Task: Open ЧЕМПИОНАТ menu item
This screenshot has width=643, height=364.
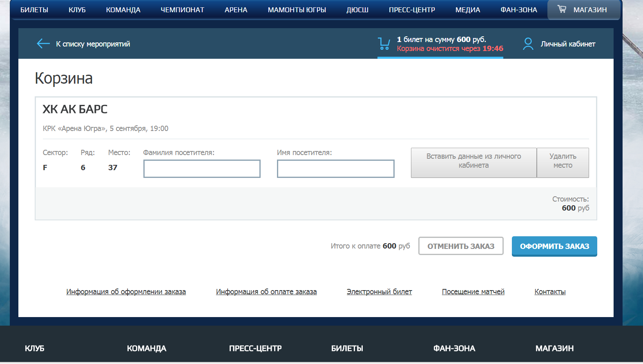Action: pos(182,10)
